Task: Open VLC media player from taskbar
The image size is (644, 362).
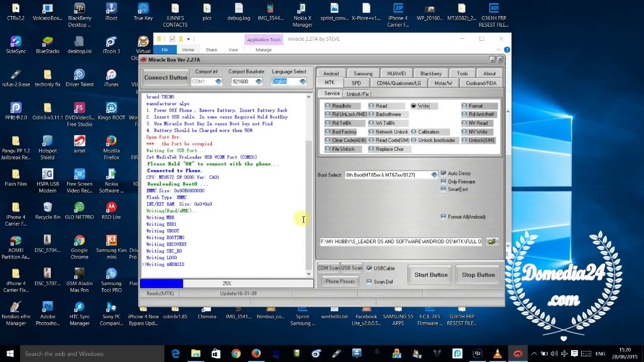Action: click(498, 353)
